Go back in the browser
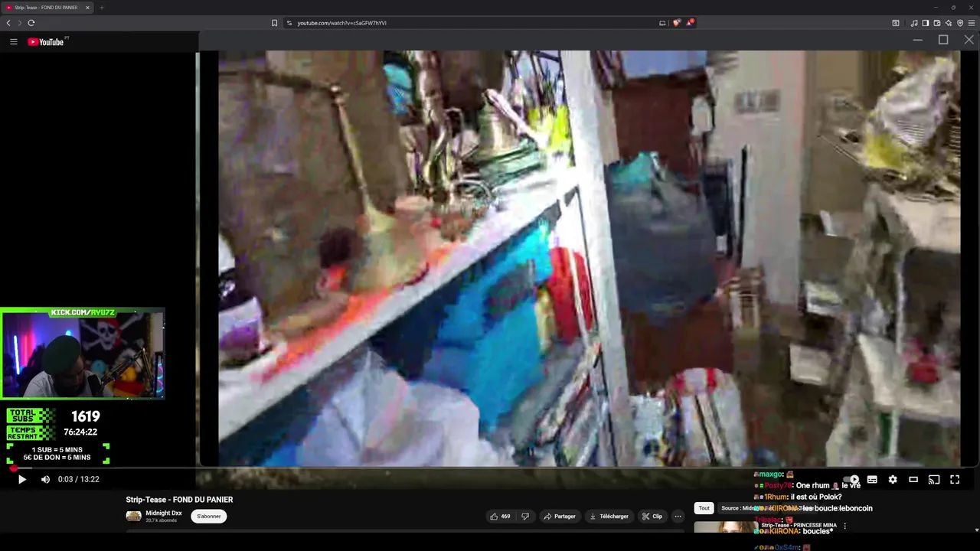The image size is (980, 551). (x=8, y=23)
